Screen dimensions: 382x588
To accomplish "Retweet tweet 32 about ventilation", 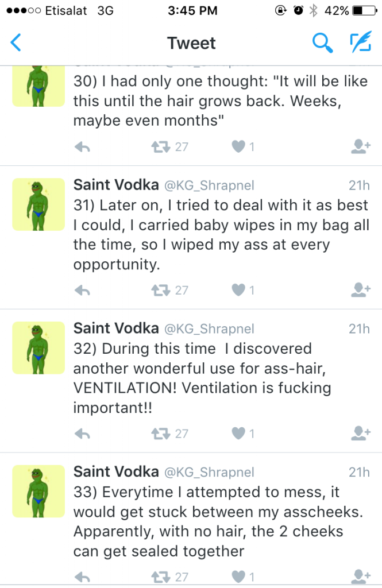I will pos(160,434).
